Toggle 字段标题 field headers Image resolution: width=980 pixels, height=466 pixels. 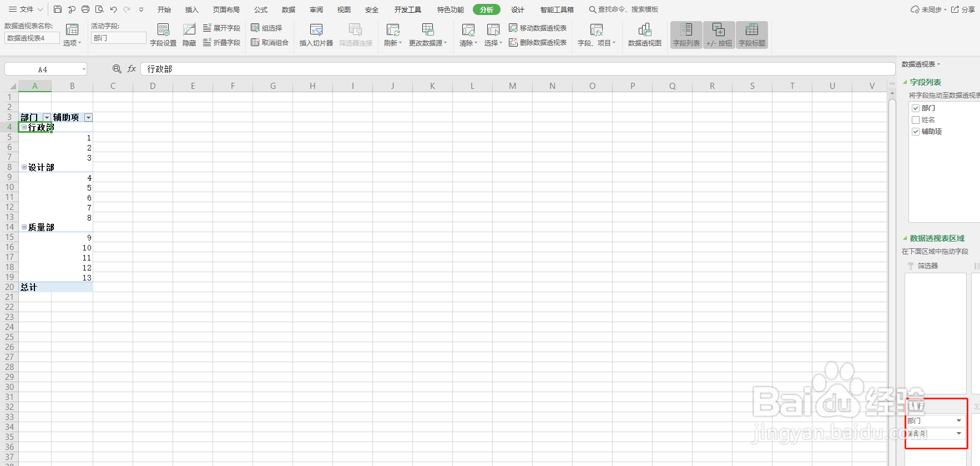click(x=752, y=34)
